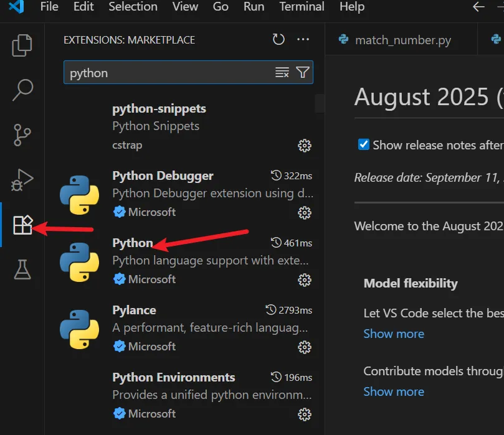Go back using the navigation arrow
This screenshot has width=504, height=435.
click(478, 7)
